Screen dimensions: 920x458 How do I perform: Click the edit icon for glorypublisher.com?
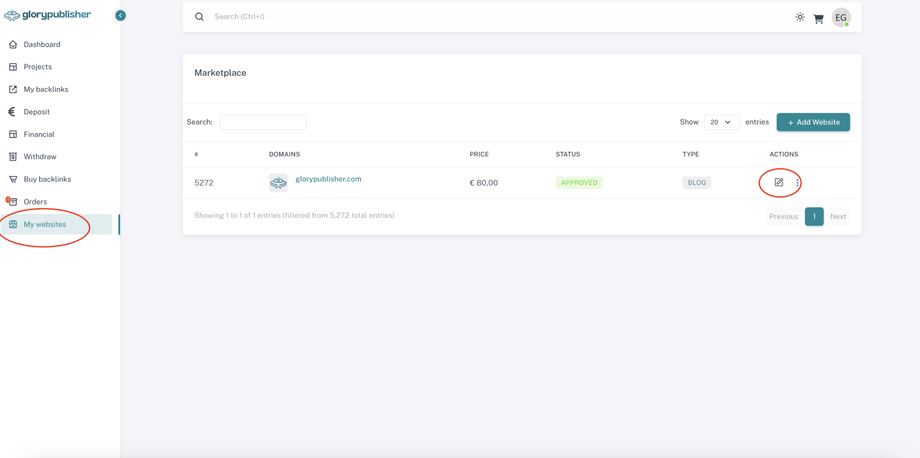(x=779, y=182)
